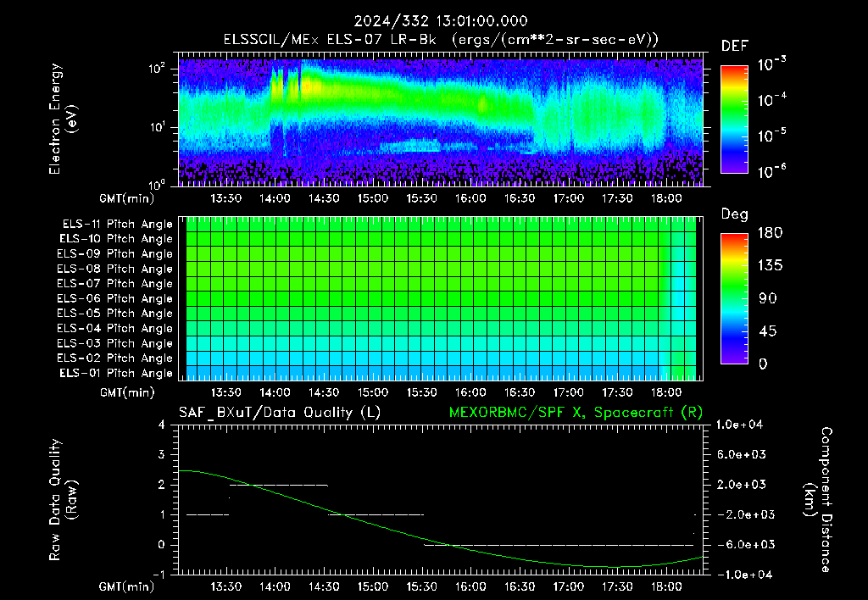This screenshot has height=600, width=868.
Task: Click the 18:00 tick below pitch angle panel
Action: tap(666, 392)
